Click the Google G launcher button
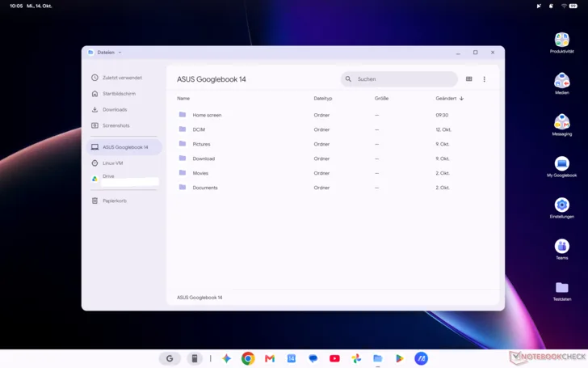The width and height of the screenshot is (588, 368). tap(170, 358)
